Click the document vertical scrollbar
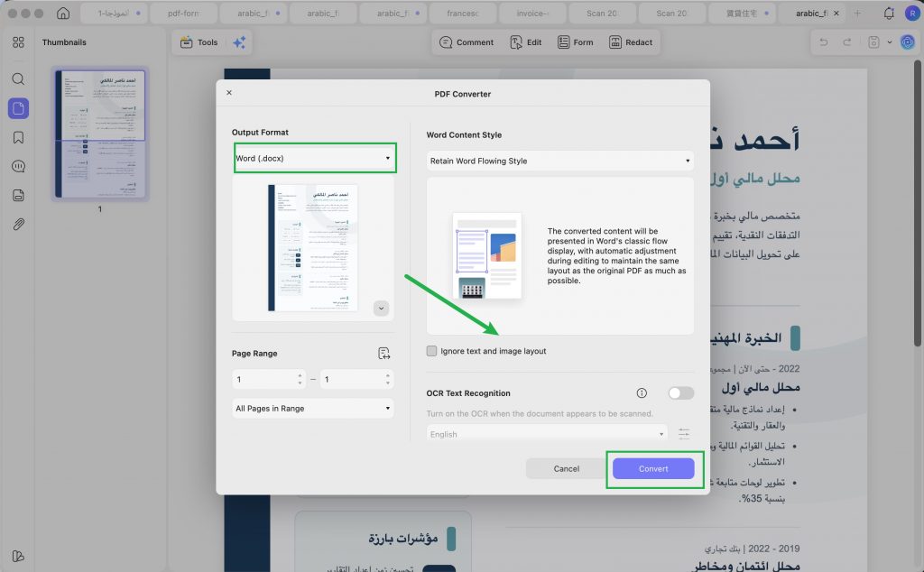The height and width of the screenshot is (572, 924). click(x=917, y=203)
